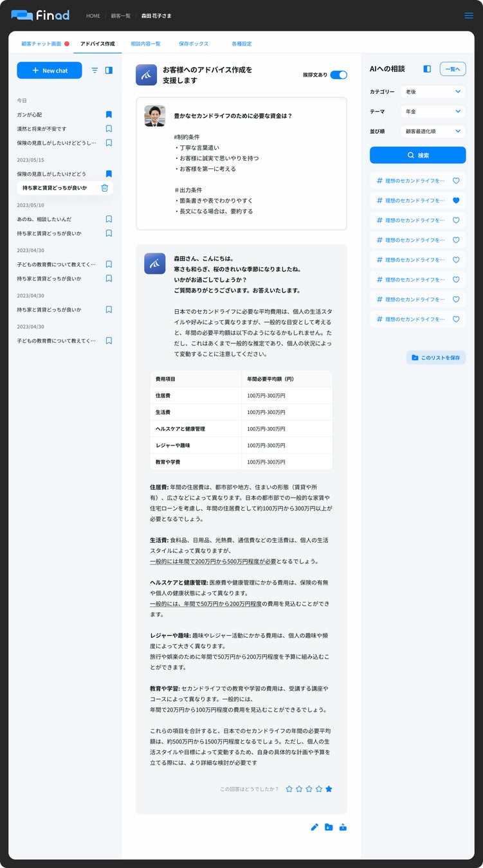Unbookmark the 保険の見直し chat under 2023/05/15
The height and width of the screenshot is (868, 483).
pos(109,174)
